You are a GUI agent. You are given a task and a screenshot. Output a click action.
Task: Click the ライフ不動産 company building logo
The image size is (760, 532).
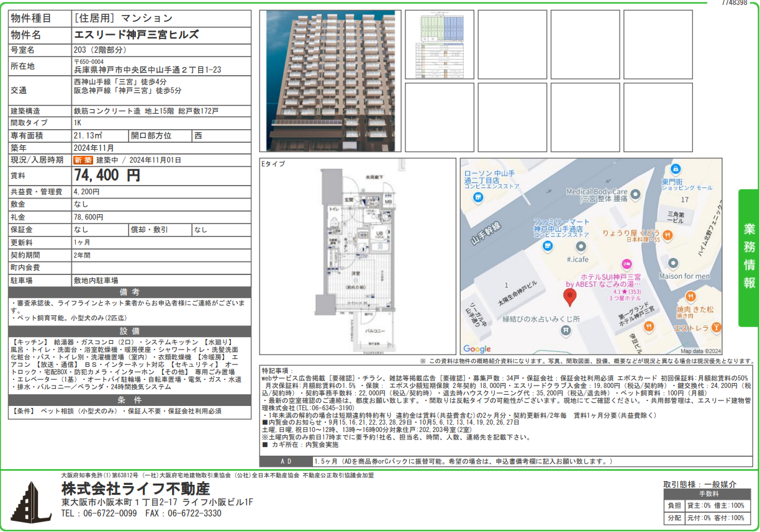click(30, 502)
